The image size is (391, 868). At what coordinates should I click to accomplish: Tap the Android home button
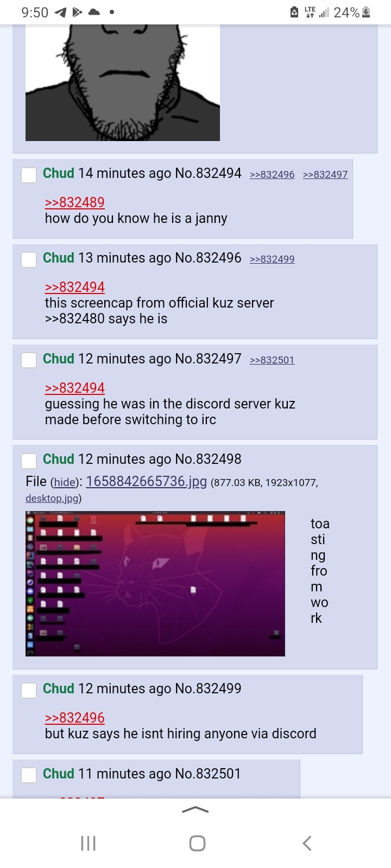click(197, 843)
